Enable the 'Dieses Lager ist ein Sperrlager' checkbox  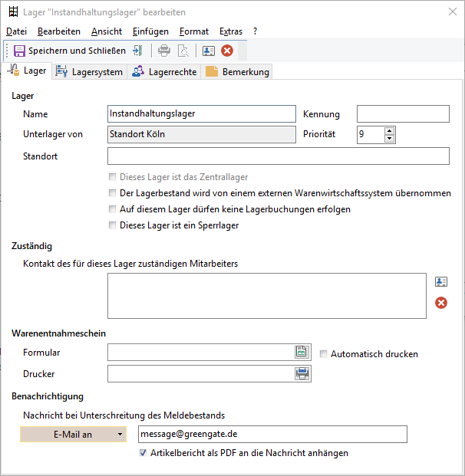pos(113,225)
